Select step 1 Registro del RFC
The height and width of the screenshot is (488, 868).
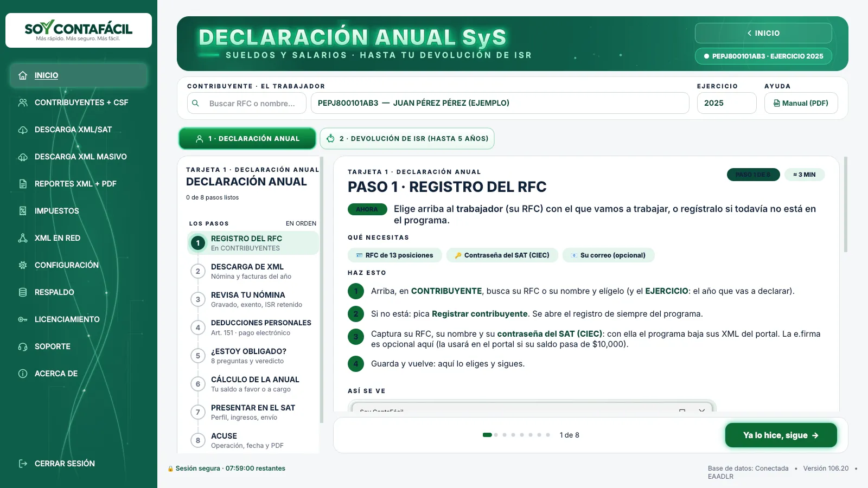pyautogui.click(x=253, y=243)
